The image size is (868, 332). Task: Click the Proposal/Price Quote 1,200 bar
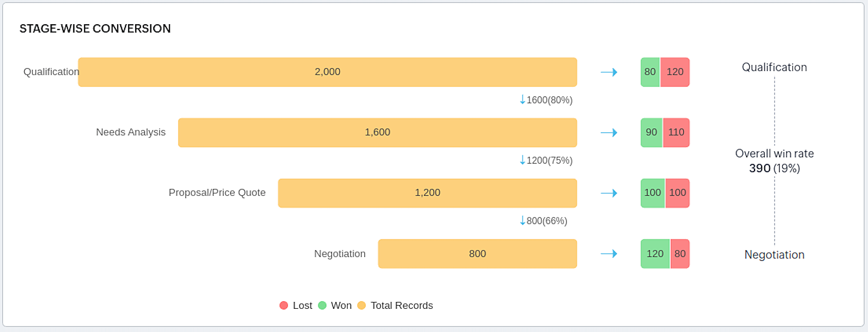click(427, 193)
